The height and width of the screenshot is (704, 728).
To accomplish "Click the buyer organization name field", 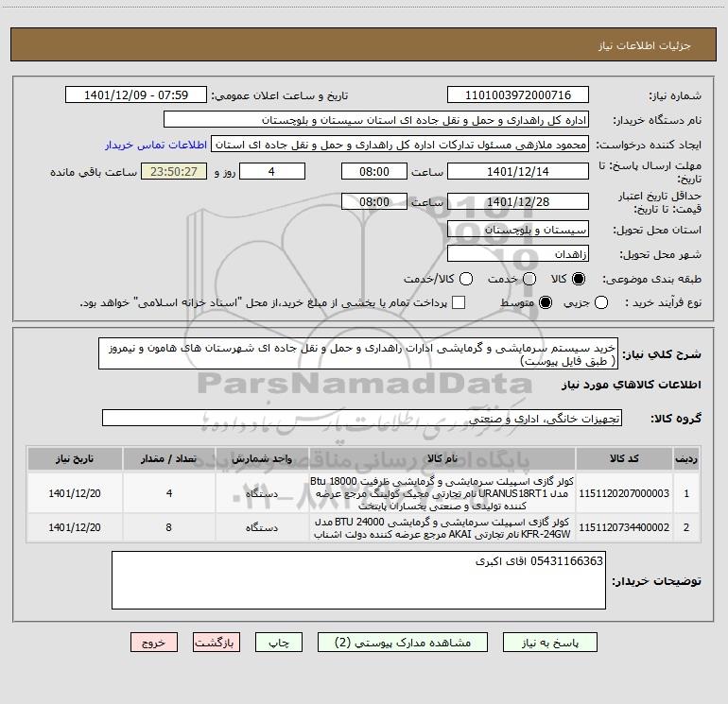I will [376, 120].
